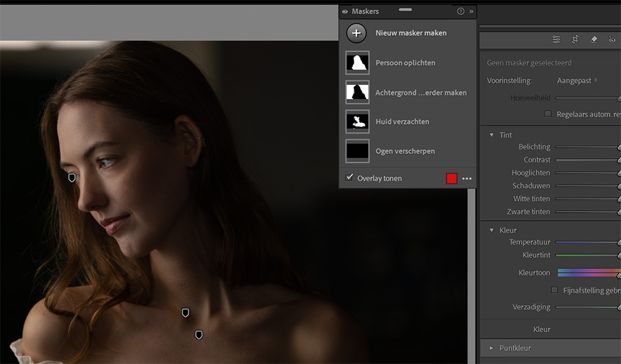
Task: Click the red overlay color swatch
Action: coord(452,178)
